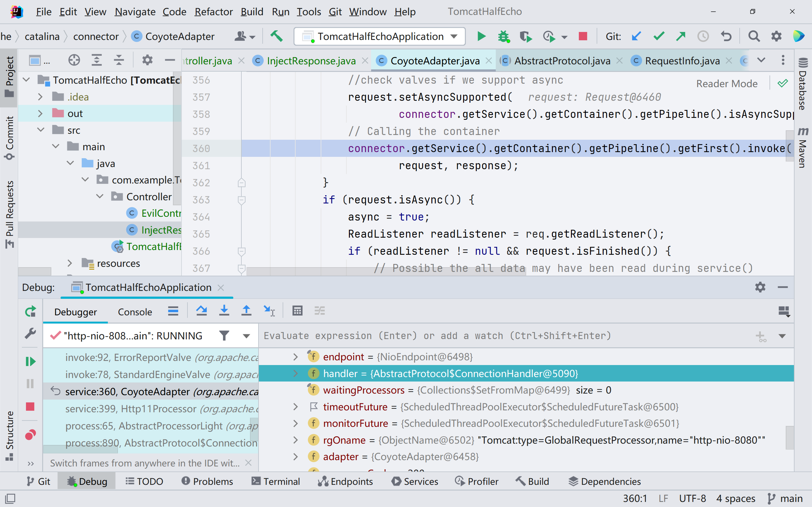Image resolution: width=812 pixels, height=507 pixels.
Task: Toggle Reader Mode in the editor
Action: click(726, 83)
